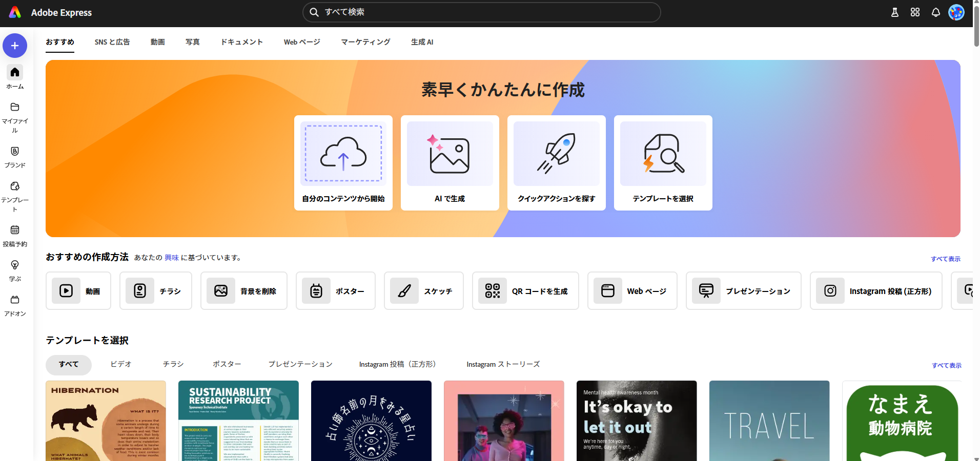Select the スケッチ quick action
The image size is (980, 461).
click(424, 290)
